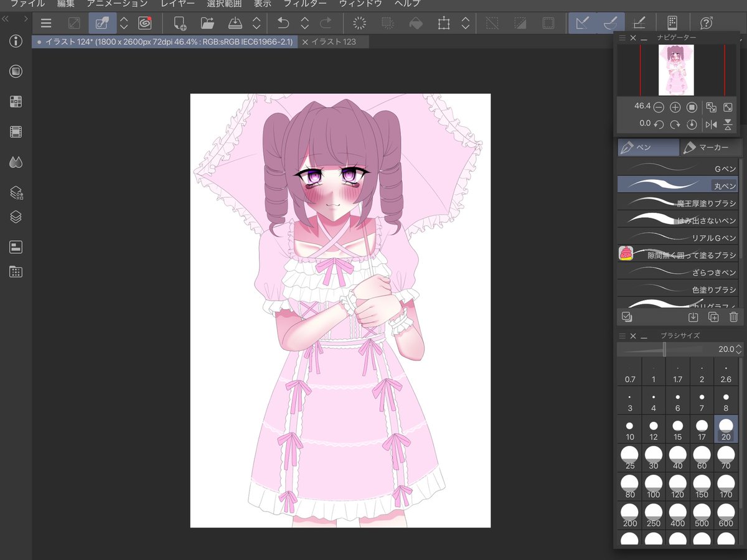The width and height of the screenshot is (747, 560).
Task: Open the color set grid icon
Action: tap(16, 102)
